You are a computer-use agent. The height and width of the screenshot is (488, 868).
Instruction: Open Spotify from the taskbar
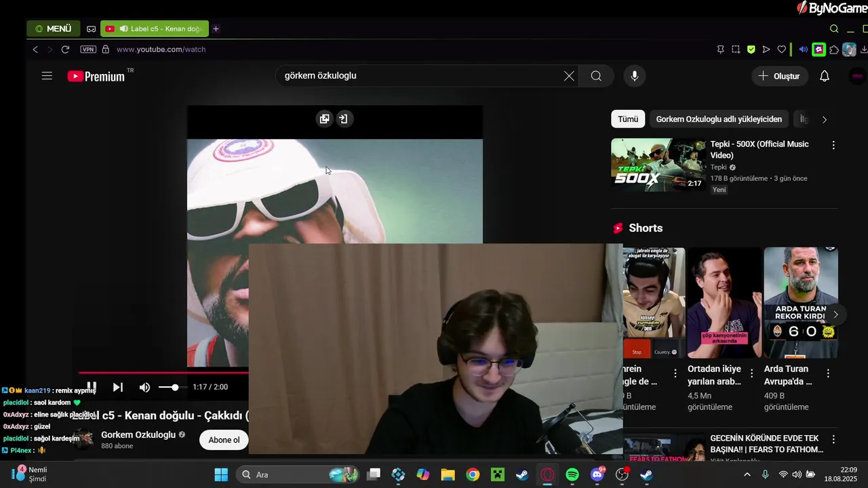[572, 474]
